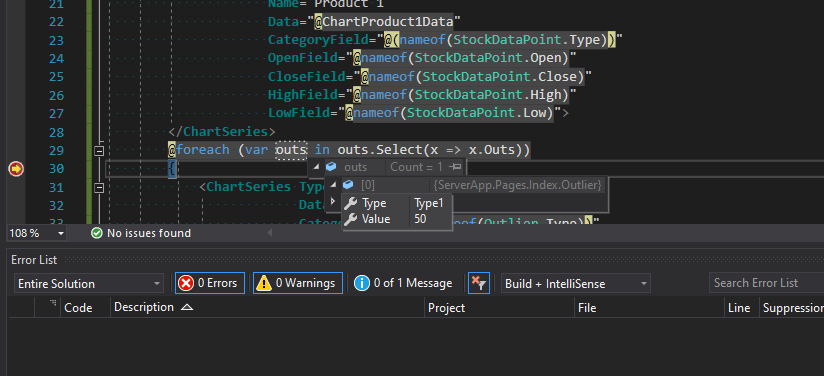This screenshot has height=376, width=824.
Task: Collapse the [0] item expander arrow
Action: pos(333,185)
